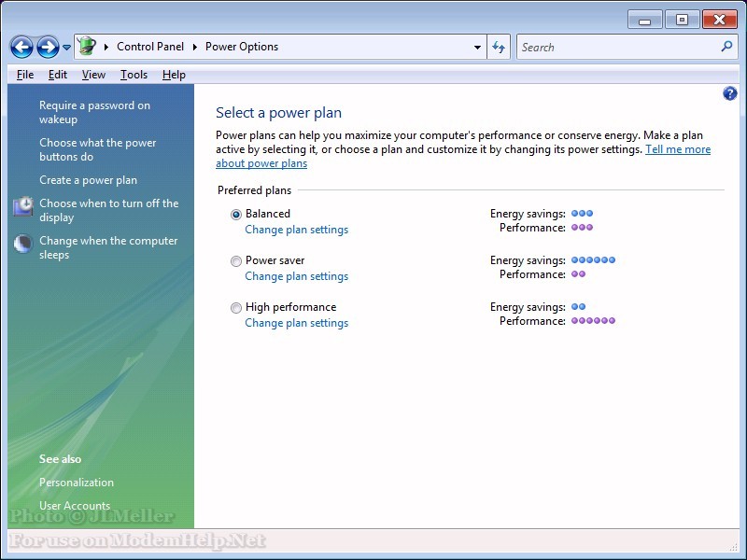Open the recent pages dropdown arrow
This screenshot has height=560, width=747.
[x=66, y=48]
